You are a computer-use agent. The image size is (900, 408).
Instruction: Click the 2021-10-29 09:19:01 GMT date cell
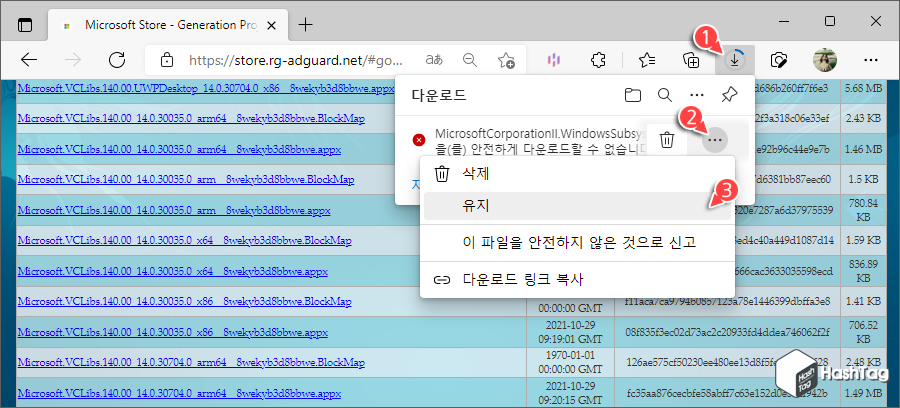[570, 332]
